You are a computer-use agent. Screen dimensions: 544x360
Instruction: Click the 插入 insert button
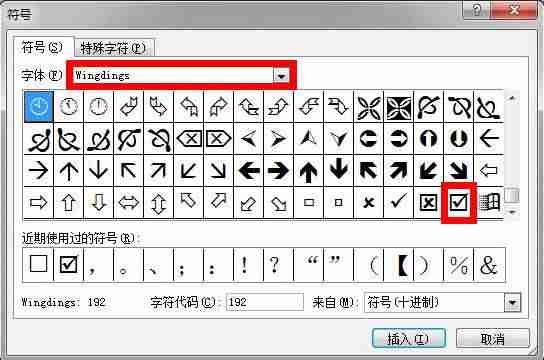(409, 338)
